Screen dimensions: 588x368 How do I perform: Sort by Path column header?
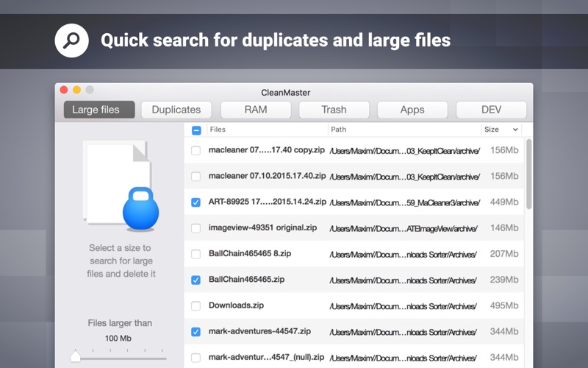pos(339,130)
